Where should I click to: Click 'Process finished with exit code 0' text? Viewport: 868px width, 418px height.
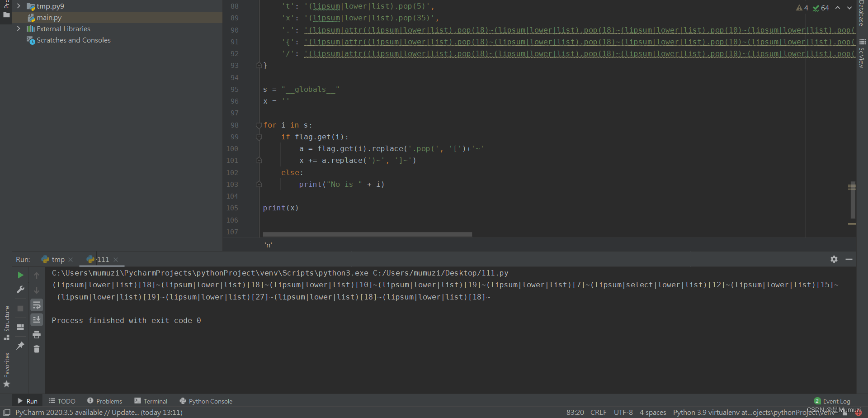tap(126, 321)
